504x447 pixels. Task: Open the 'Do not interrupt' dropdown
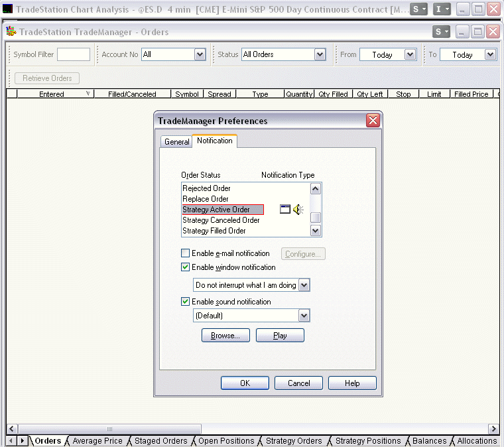tap(304, 285)
